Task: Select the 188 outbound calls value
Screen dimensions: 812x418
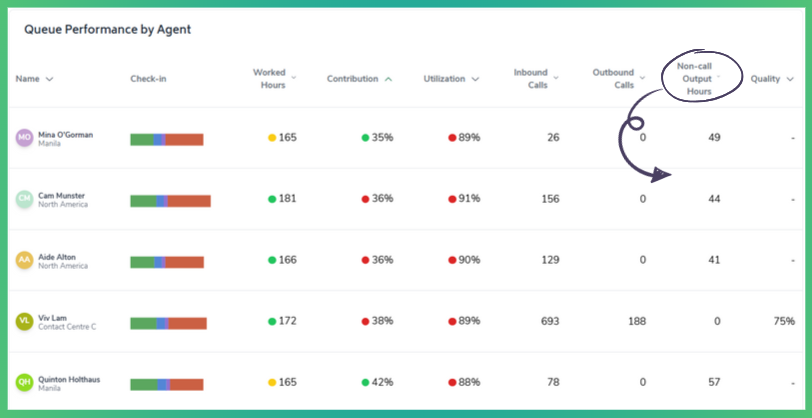Action: 635,321
